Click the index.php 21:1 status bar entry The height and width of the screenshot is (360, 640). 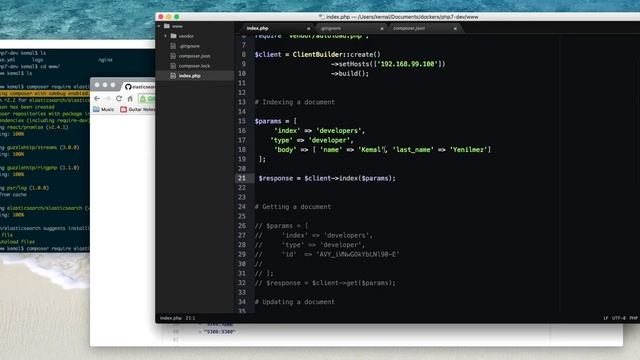point(177,318)
